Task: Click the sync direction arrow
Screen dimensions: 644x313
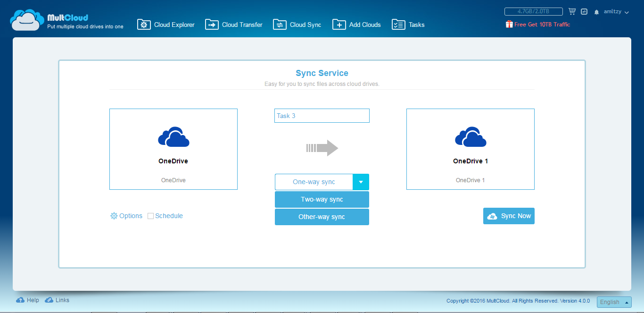Action: pyautogui.click(x=322, y=148)
